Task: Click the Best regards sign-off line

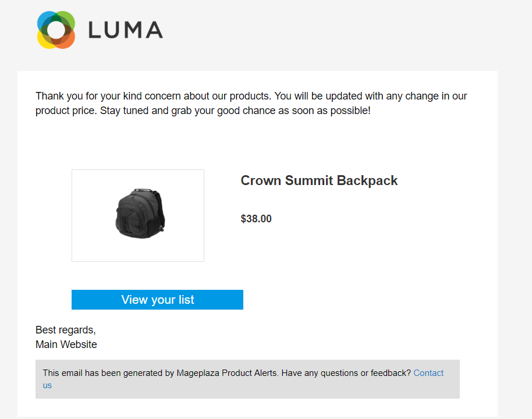Action: (x=65, y=330)
